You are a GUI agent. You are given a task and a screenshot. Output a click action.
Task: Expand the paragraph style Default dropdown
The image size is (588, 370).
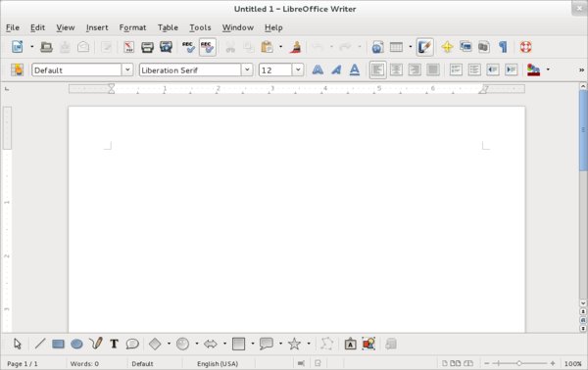tap(127, 70)
